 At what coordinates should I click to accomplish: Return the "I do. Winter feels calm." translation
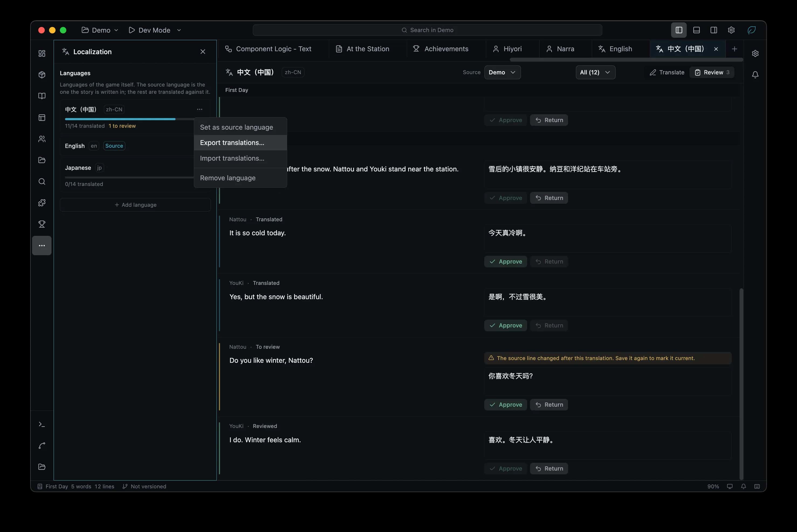coord(548,468)
